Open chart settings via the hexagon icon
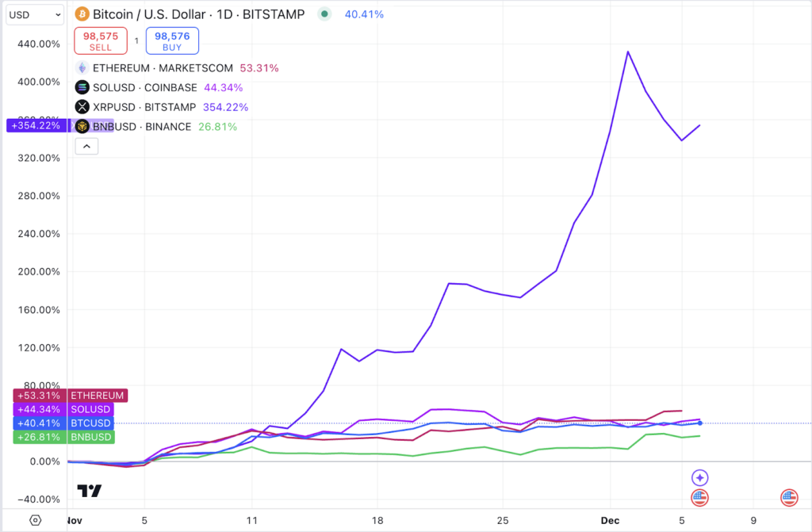Screen dimensions: 812x532 pos(36,520)
